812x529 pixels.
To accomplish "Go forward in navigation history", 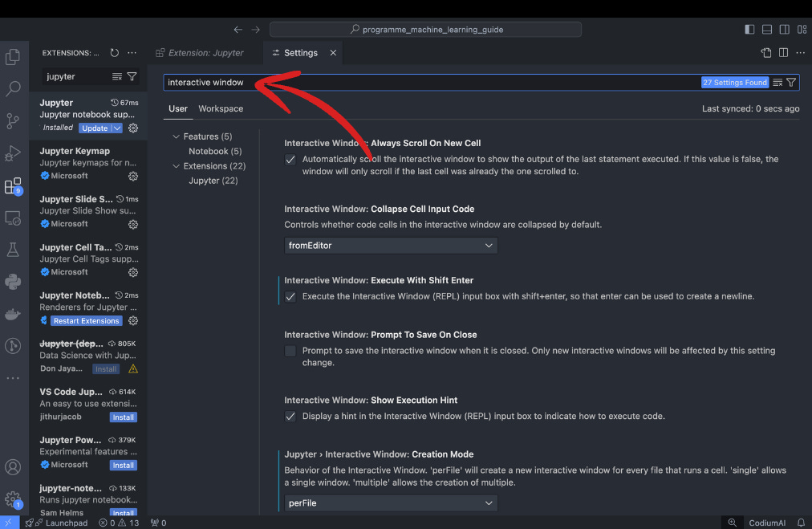I will tap(255, 30).
